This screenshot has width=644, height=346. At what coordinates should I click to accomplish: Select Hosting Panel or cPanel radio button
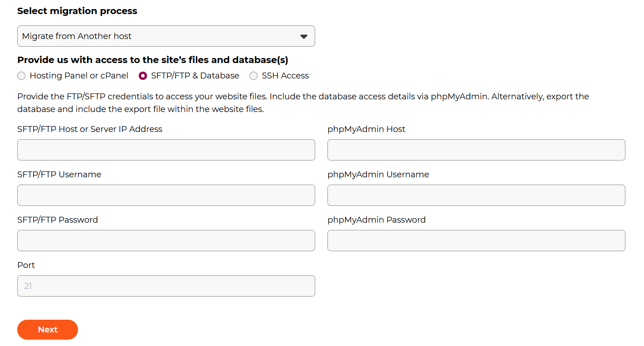21,76
